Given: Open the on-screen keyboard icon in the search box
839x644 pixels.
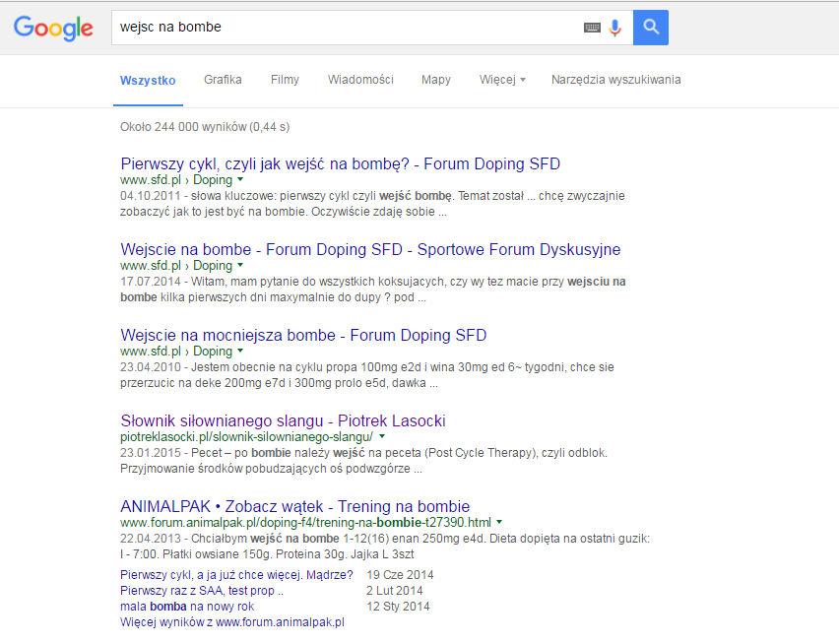Looking at the screenshot, I should click(592, 28).
